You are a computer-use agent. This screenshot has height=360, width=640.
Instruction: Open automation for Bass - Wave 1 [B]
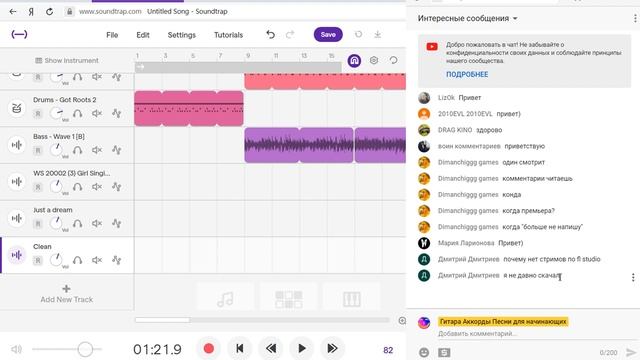point(117,150)
